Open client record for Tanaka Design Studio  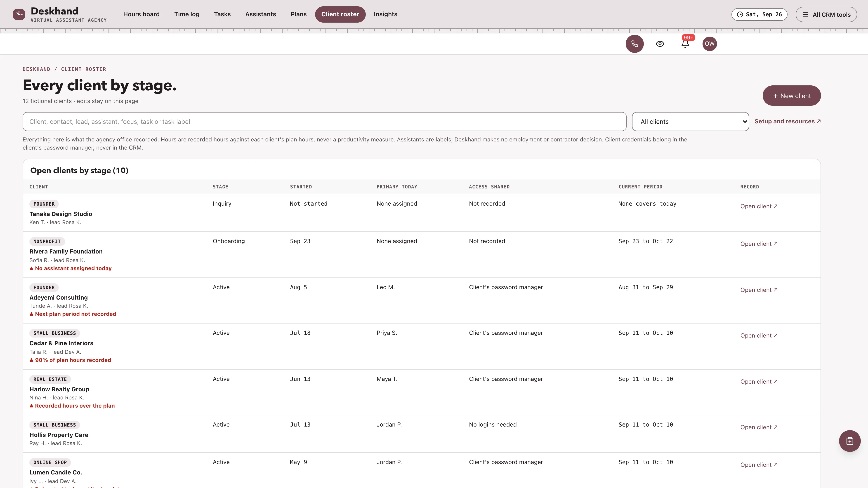(x=759, y=206)
